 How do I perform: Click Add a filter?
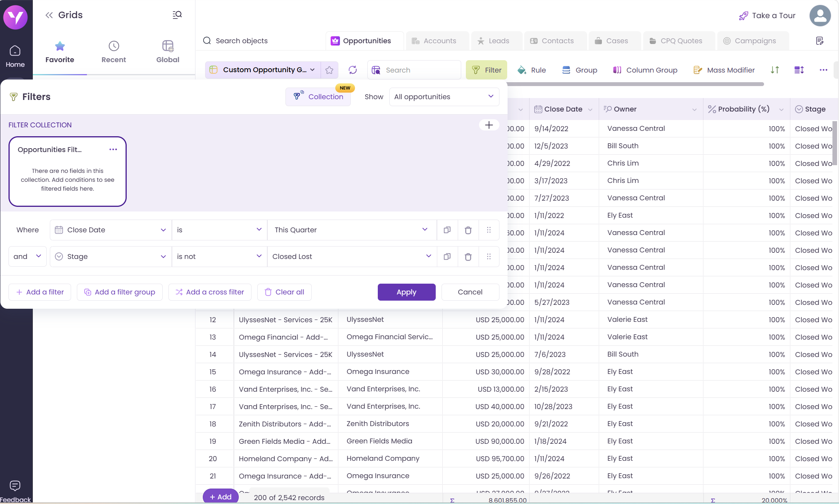[x=40, y=292]
